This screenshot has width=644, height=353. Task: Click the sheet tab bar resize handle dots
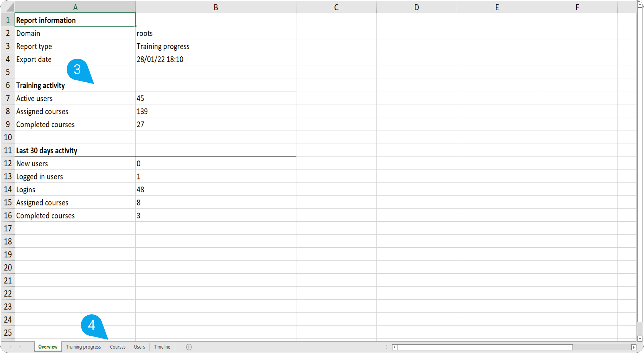point(387,347)
